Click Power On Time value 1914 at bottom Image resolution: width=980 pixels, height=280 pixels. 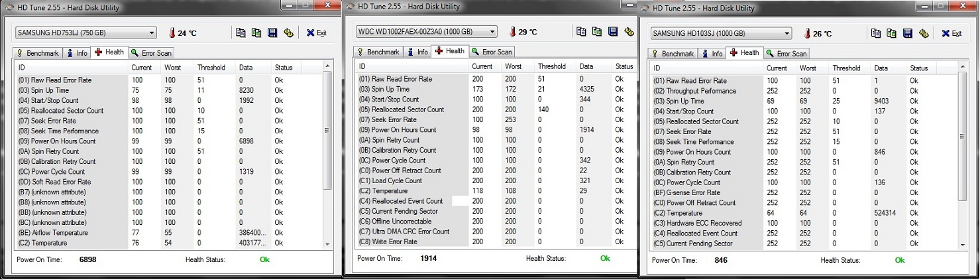click(429, 259)
